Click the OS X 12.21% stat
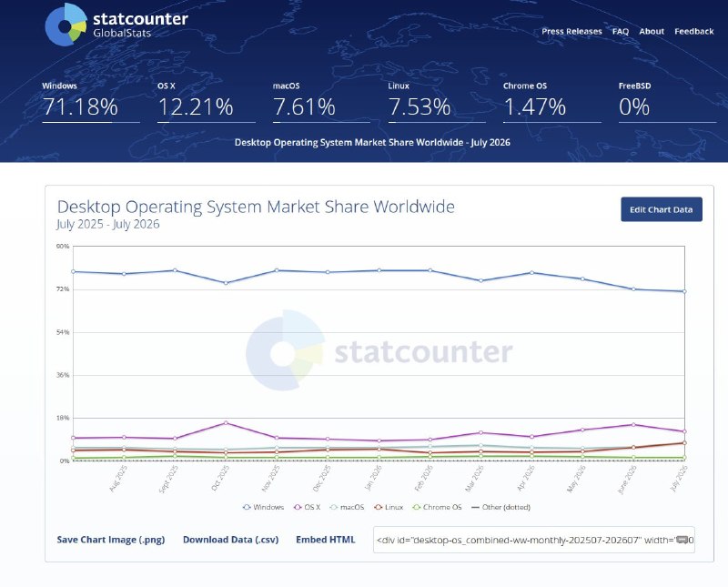728x587 pixels. click(207, 102)
